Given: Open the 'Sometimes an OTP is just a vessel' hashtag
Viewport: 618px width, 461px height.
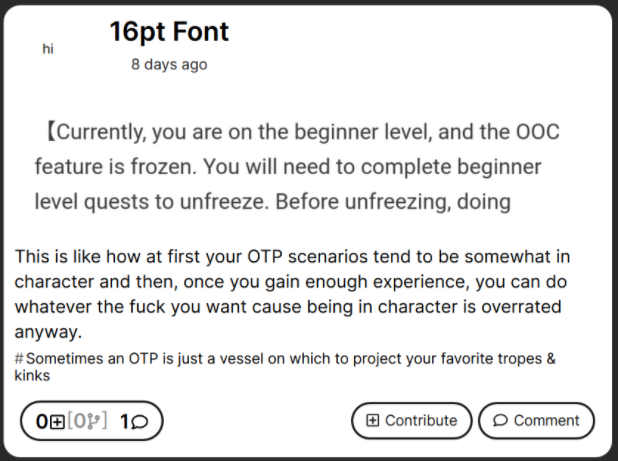Looking at the screenshot, I should click(x=285, y=367).
